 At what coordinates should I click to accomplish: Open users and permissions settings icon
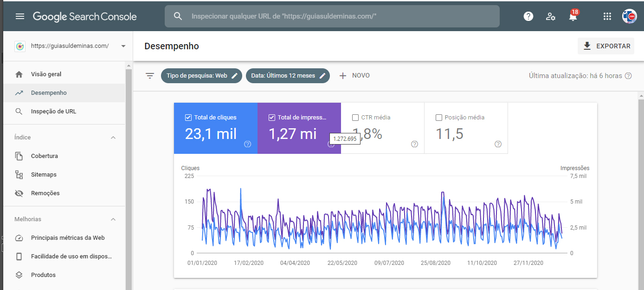pos(551,17)
